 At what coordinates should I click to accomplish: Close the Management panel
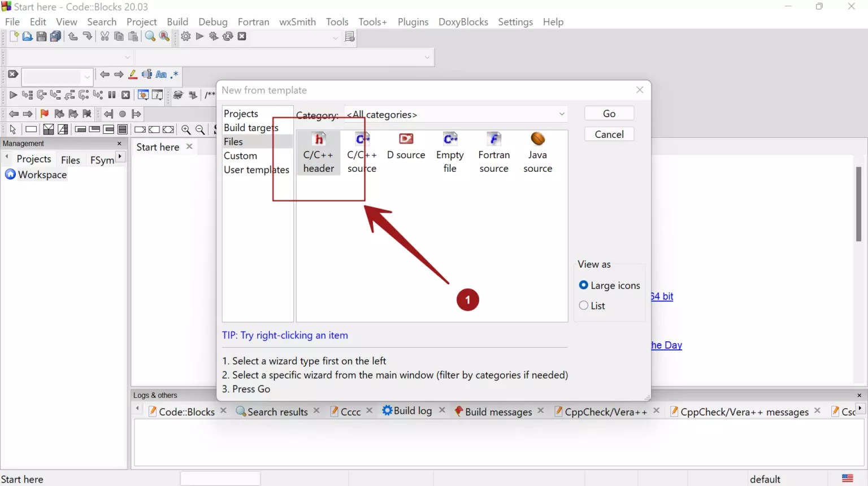(119, 144)
